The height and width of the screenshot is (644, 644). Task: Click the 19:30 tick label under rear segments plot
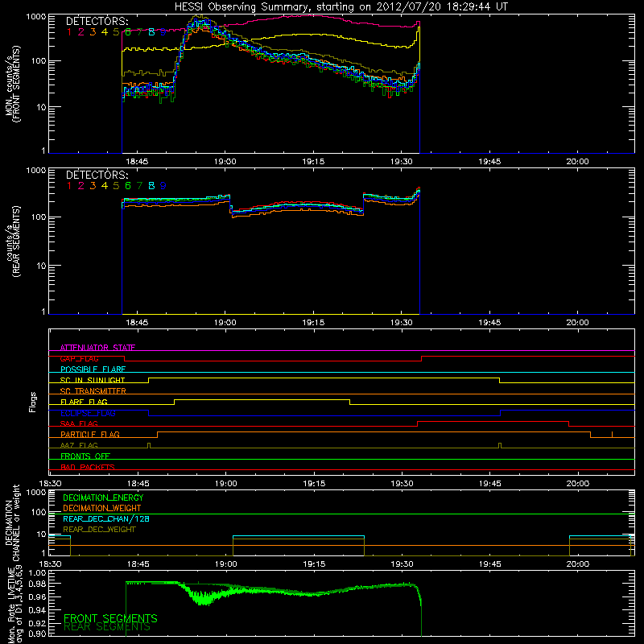(x=401, y=323)
